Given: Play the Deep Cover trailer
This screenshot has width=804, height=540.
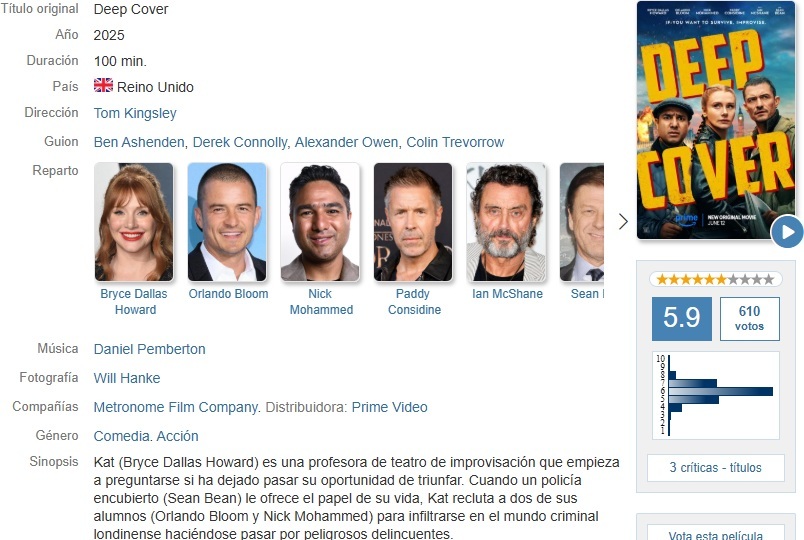Looking at the screenshot, I should (787, 232).
